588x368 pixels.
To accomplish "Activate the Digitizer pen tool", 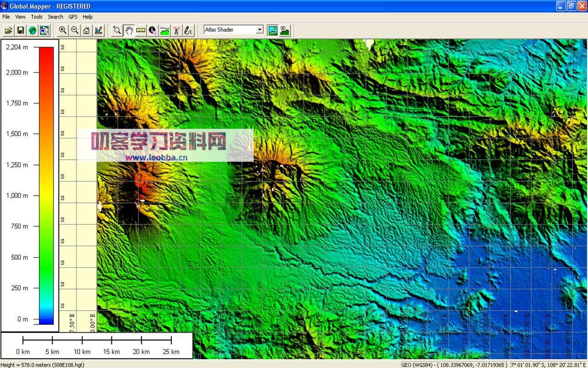I will click(x=188, y=30).
